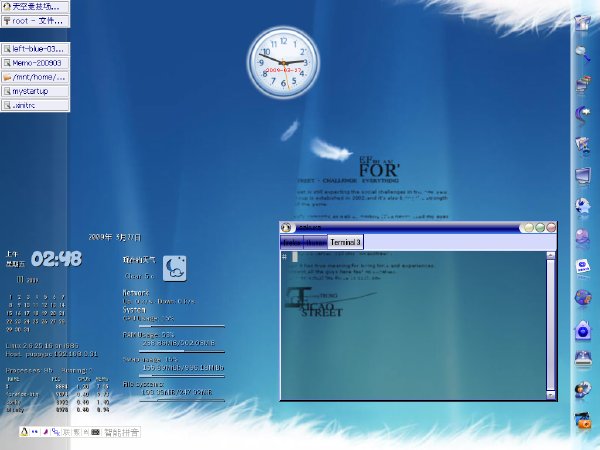Switch to the Terminal 3 tab

346,242
